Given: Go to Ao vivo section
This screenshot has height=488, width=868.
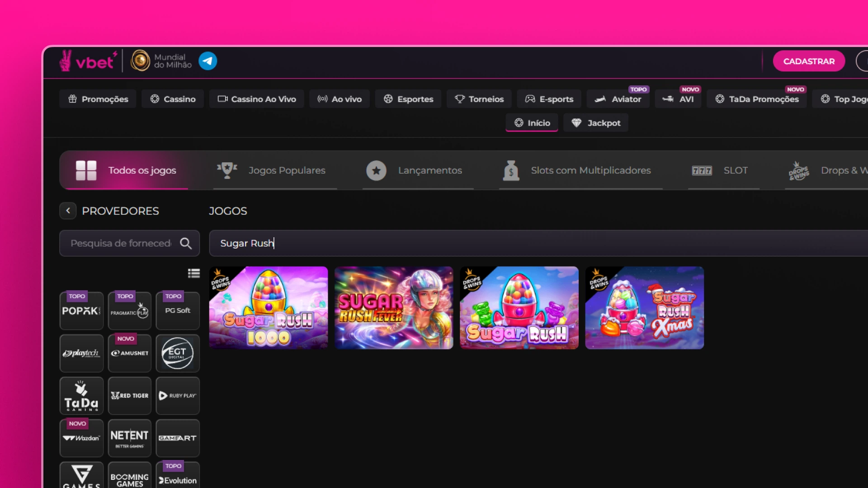Looking at the screenshot, I should 340,99.
